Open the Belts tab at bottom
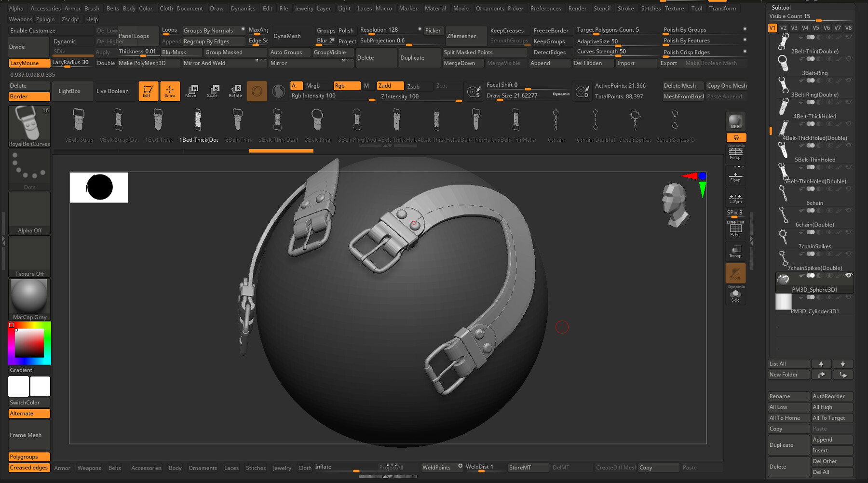This screenshot has width=868, height=483. (x=115, y=468)
